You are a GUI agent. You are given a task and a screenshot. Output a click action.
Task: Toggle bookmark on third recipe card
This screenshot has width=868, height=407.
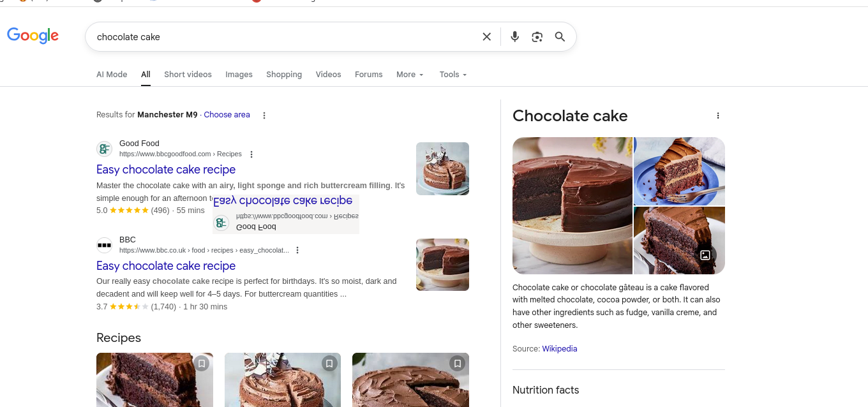coord(457,364)
